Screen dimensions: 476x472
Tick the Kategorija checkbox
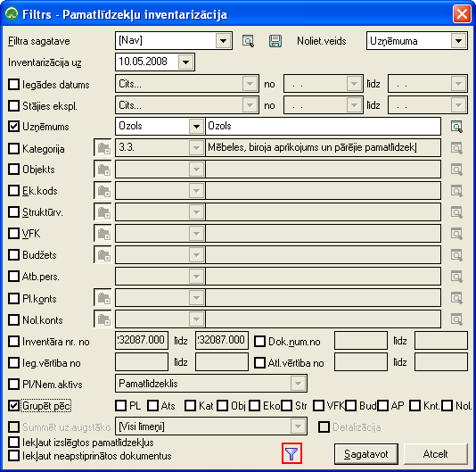(x=13, y=149)
